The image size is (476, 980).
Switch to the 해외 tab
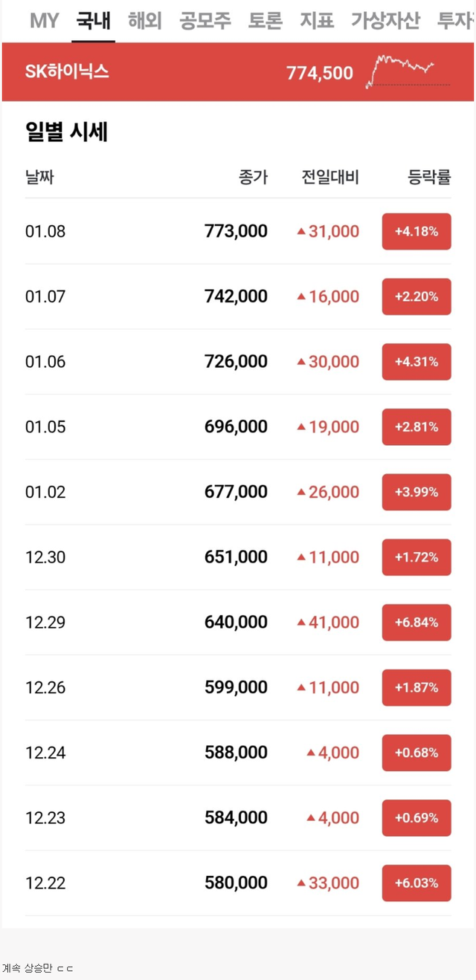click(144, 20)
